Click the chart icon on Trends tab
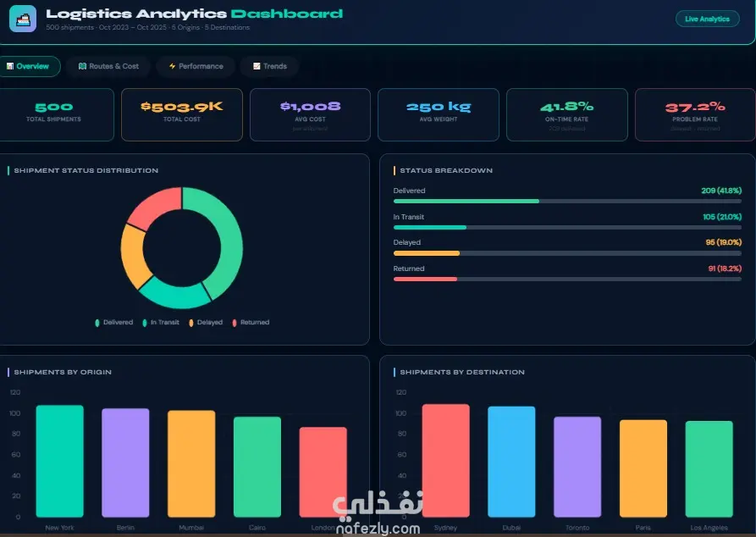The width and height of the screenshot is (756, 537). click(x=257, y=66)
